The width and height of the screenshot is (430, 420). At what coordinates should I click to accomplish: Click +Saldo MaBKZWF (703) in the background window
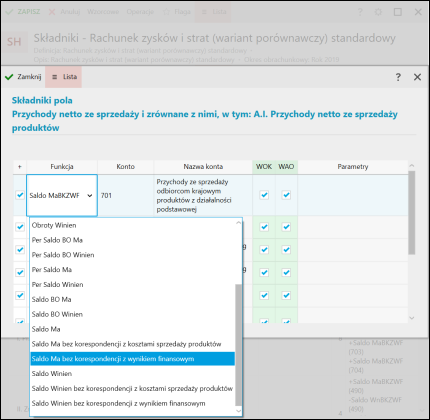coord(376,347)
